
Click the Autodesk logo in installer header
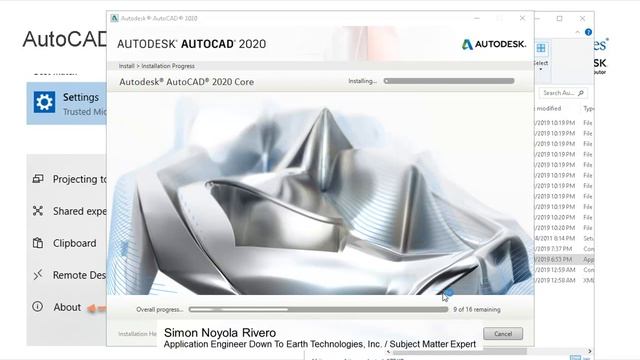pyautogui.click(x=494, y=44)
